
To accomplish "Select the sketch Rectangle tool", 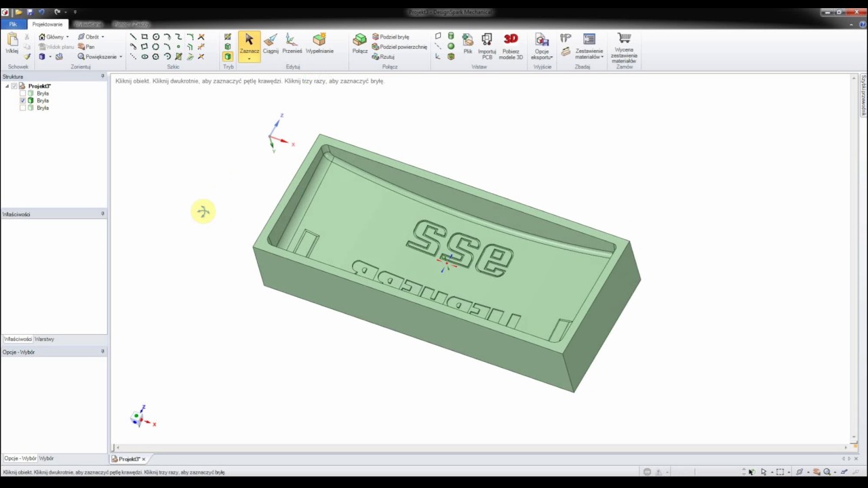I will click(x=144, y=37).
